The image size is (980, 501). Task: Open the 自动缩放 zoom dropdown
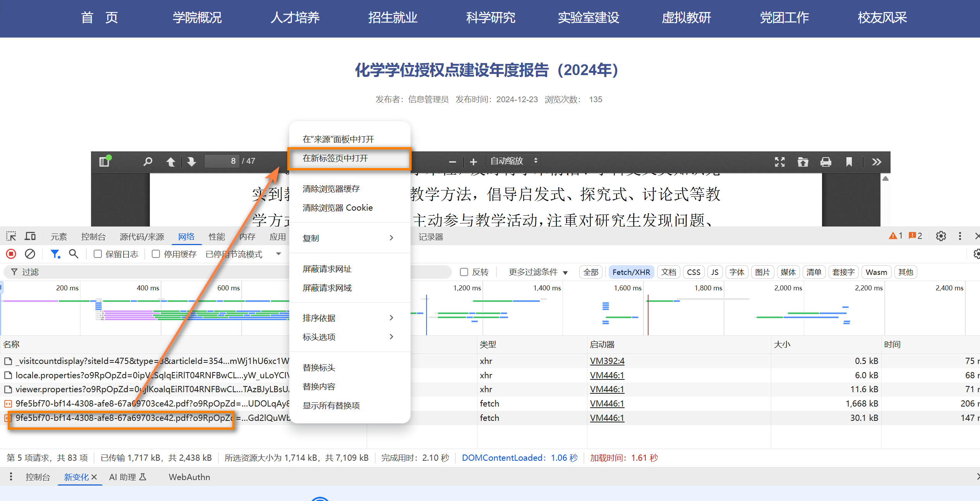pyautogui.click(x=513, y=161)
